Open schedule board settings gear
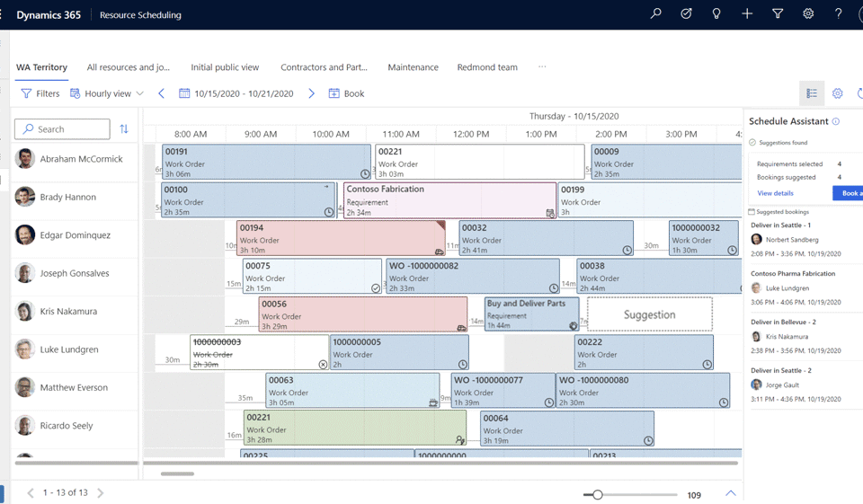Viewport: 863px width, 504px height. pyautogui.click(x=837, y=93)
